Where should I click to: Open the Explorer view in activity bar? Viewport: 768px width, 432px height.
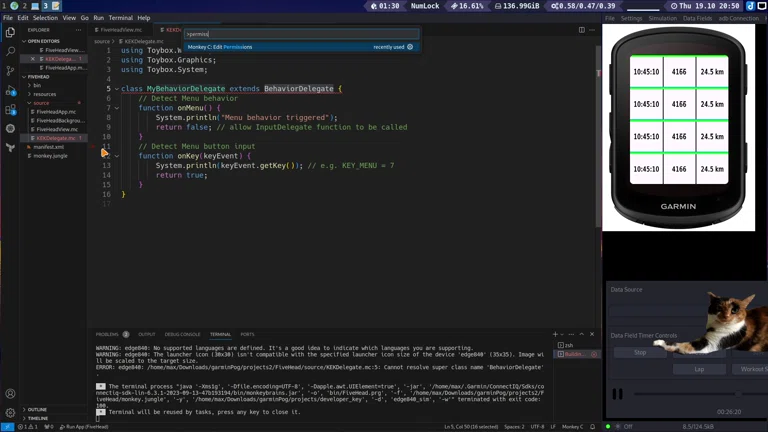pos(10,32)
